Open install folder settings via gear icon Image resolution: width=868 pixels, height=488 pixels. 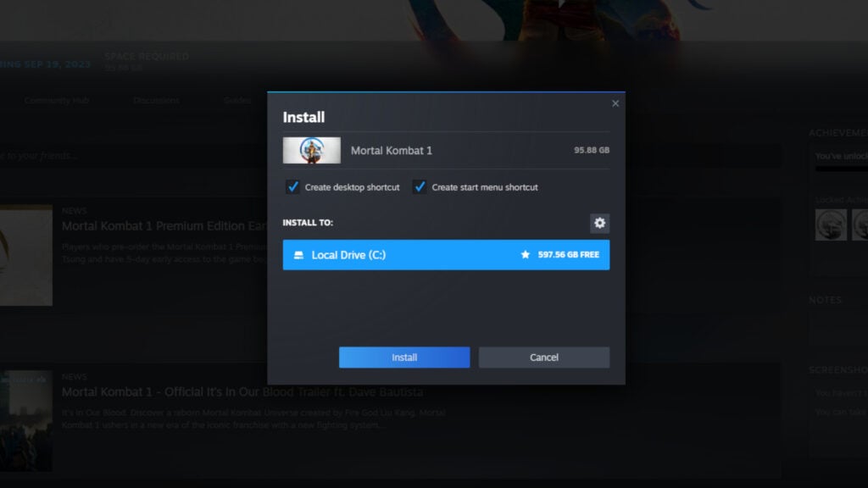(600, 223)
